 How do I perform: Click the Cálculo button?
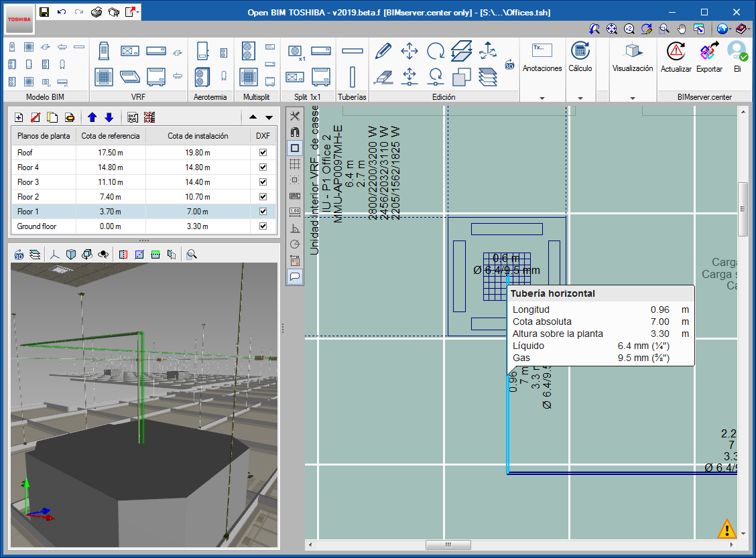[580, 58]
